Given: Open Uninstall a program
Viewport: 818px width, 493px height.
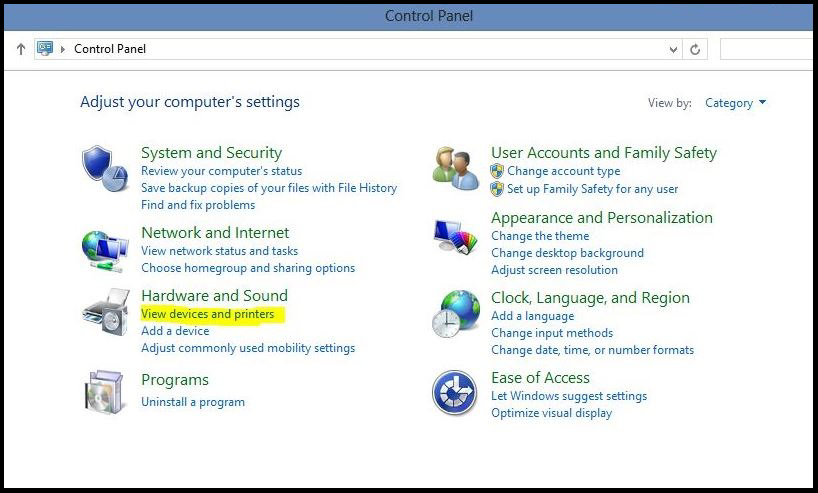Looking at the screenshot, I should click(x=193, y=402).
